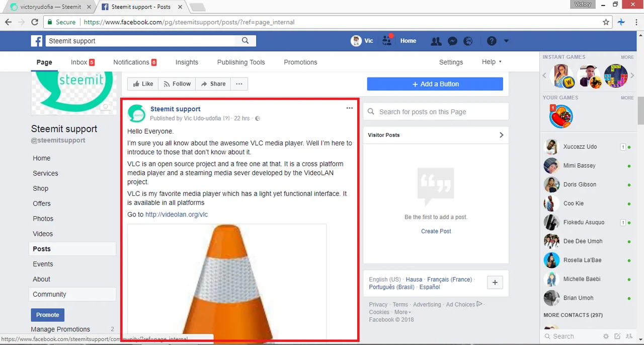Go to Home in the top bar

click(x=408, y=41)
